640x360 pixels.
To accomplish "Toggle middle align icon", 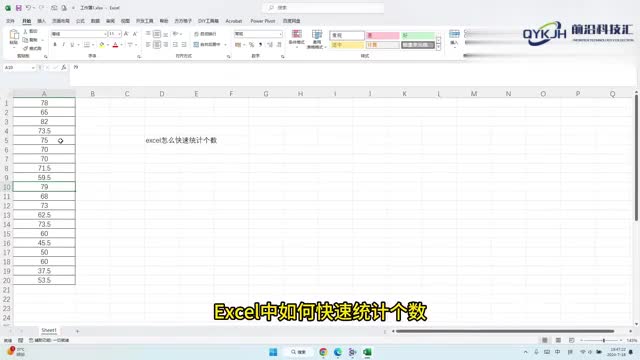I will 157,34.
